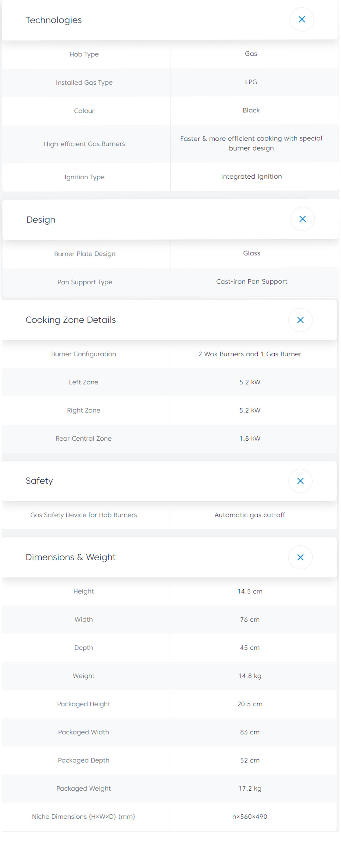Click the Technologies section header

click(x=54, y=20)
